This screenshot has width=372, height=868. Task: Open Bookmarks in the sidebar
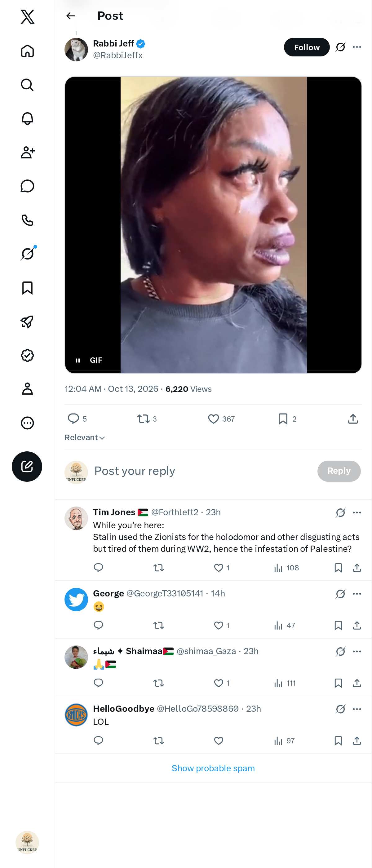coord(27,288)
